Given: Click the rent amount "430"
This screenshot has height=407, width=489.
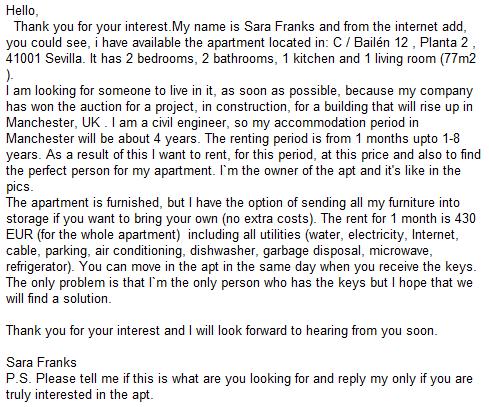Looking at the screenshot, I should pyautogui.click(x=465, y=218).
